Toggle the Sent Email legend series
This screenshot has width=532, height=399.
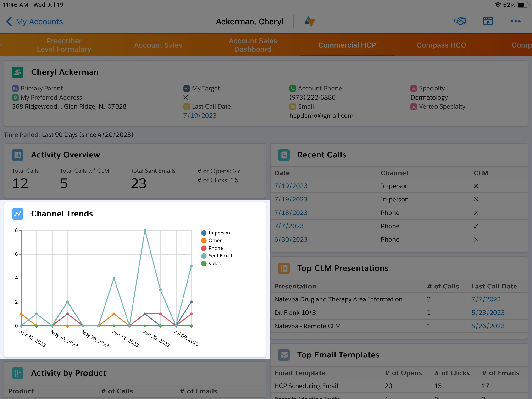pos(220,256)
